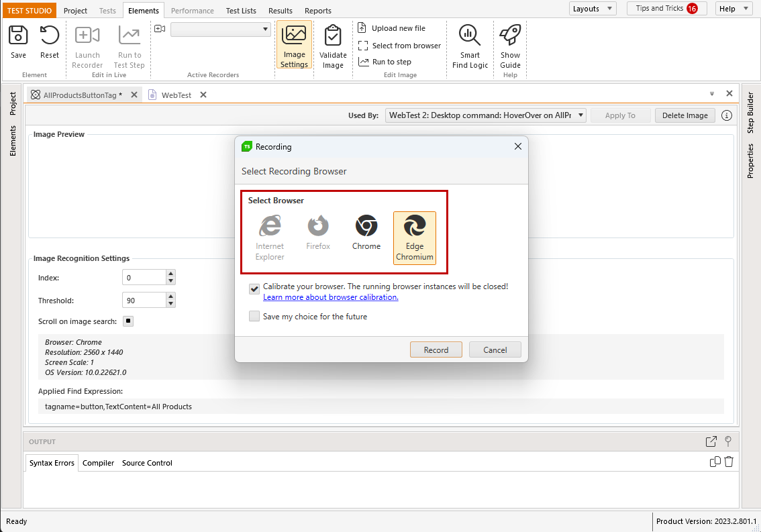
Task: Expand the Elements side panel
Action: coord(13,141)
